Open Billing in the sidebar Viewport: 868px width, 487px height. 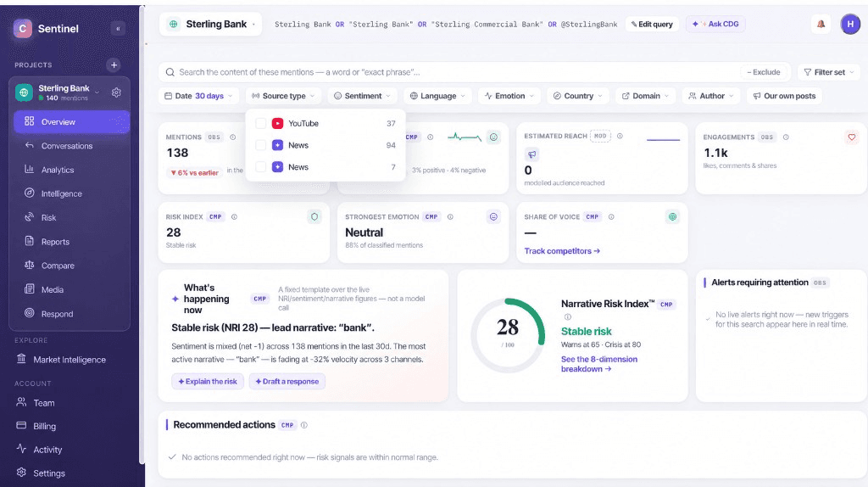pyautogui.click(x=70, y=426)
